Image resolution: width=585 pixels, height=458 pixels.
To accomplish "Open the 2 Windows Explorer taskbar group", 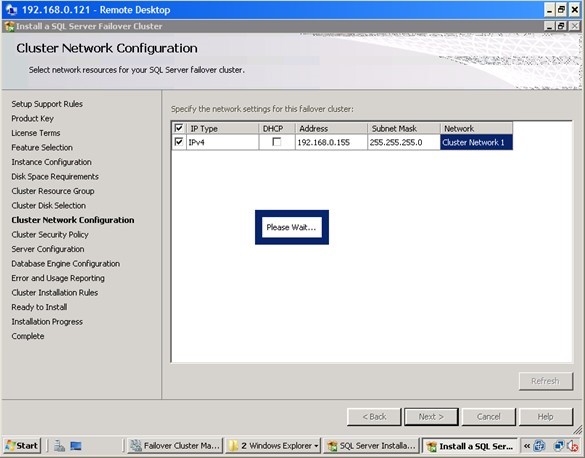I will point(273,446).
